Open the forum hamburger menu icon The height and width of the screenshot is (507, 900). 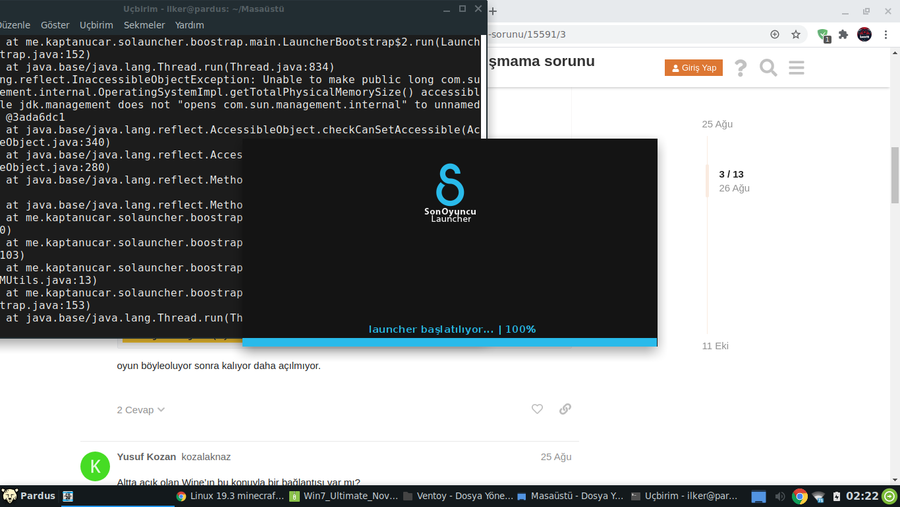pos(796,68)
